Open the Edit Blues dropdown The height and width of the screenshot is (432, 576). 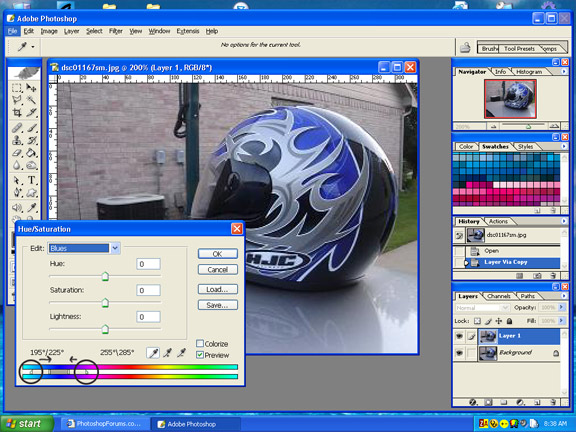click(x=115, y=248)
